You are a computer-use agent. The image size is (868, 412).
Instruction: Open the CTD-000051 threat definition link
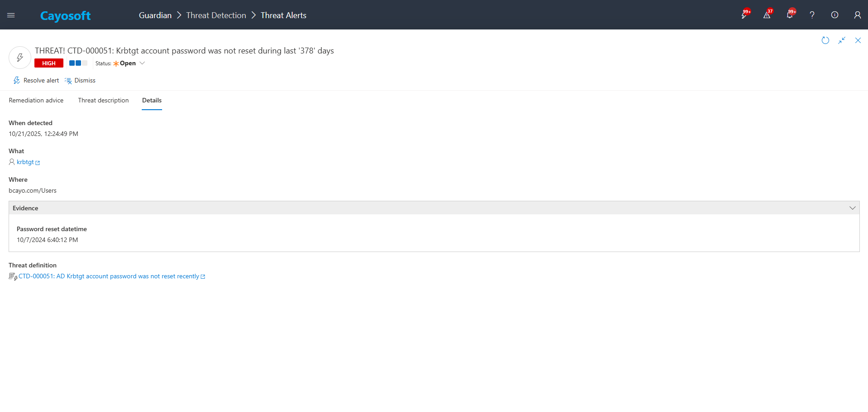point(109,276)
